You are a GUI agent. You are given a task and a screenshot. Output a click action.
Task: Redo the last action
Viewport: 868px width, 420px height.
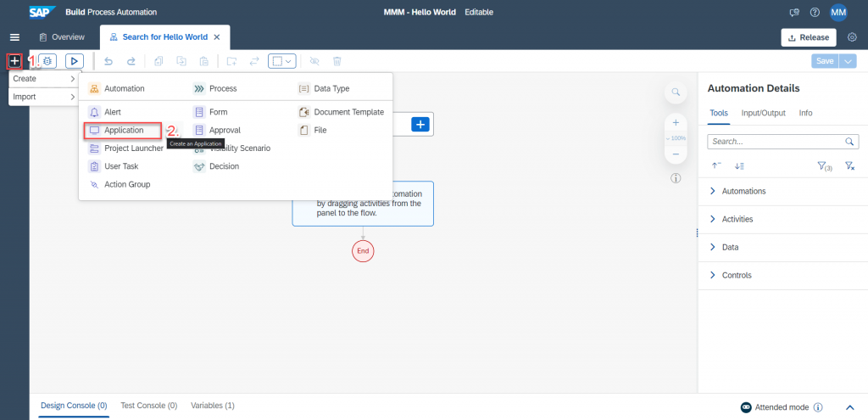(x=131, y=61)
